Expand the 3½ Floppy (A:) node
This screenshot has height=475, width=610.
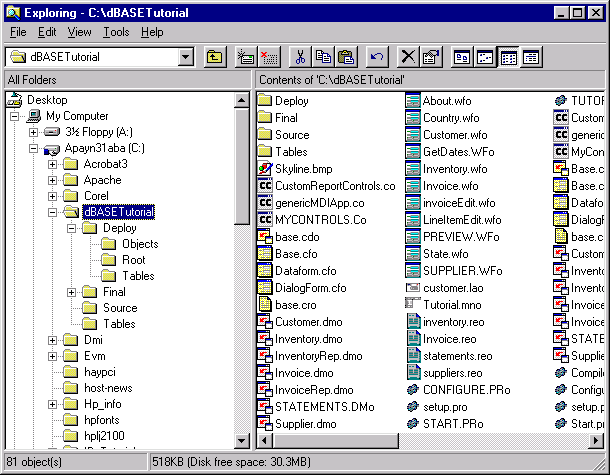pyautogui.click(x=33, y=132)
